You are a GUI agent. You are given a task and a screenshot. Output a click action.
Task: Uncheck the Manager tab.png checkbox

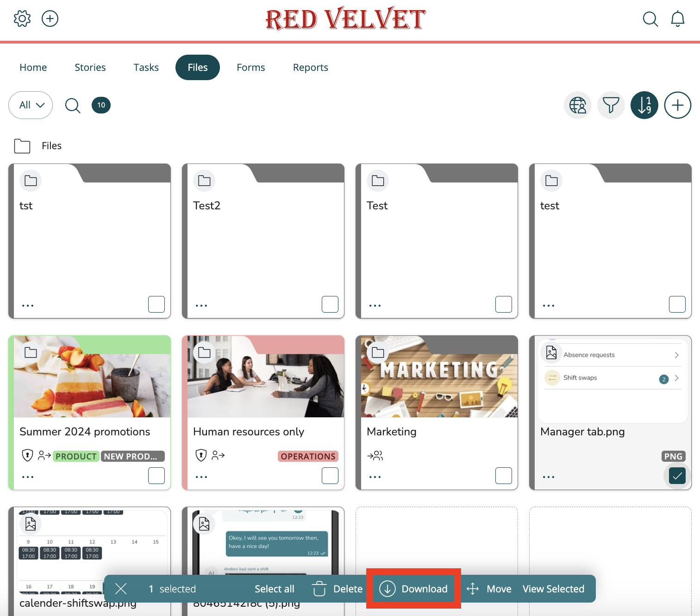677,476
